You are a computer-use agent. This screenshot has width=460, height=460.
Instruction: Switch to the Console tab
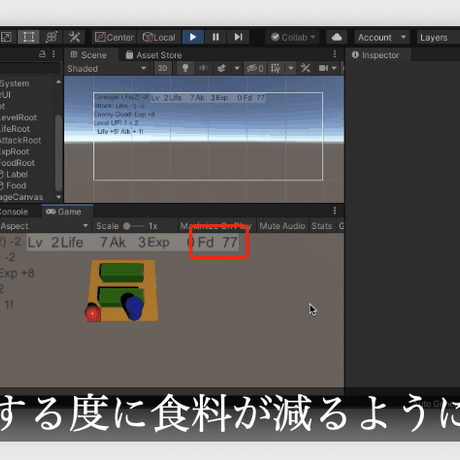coord(14,212)
